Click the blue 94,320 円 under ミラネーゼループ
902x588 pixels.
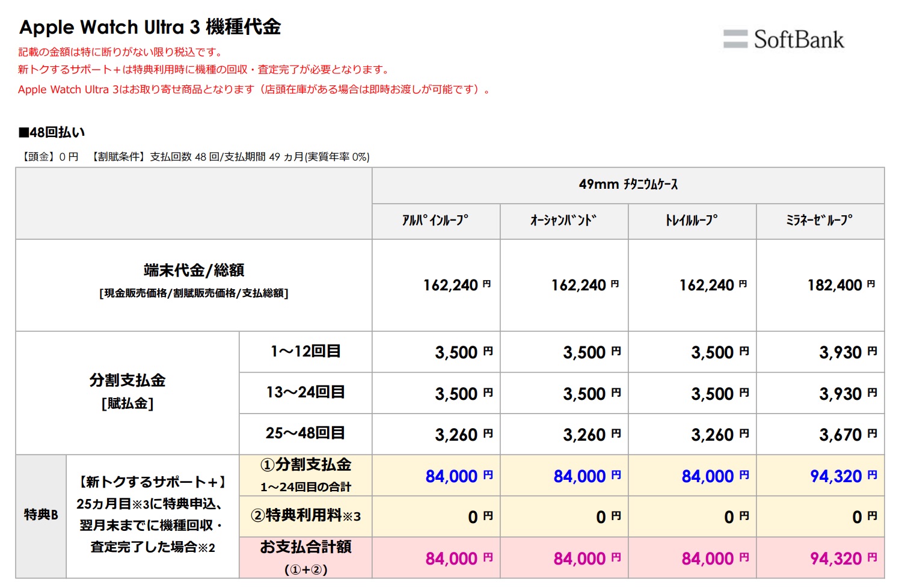(x=844, y=477)
